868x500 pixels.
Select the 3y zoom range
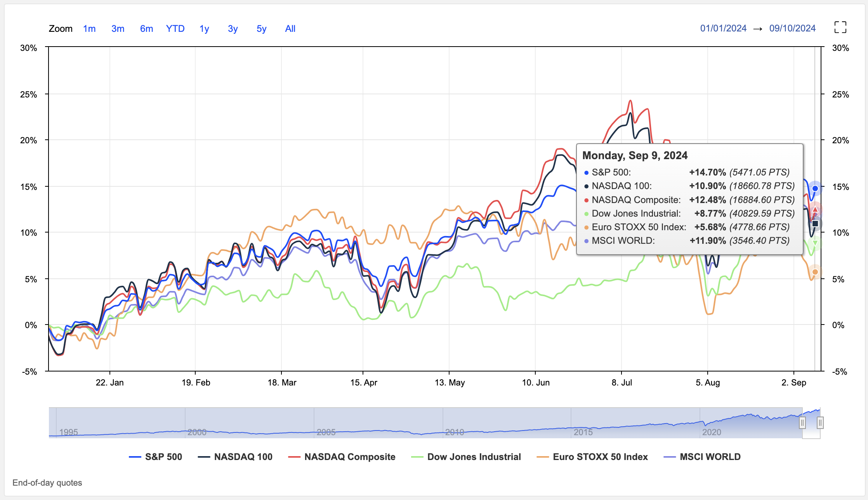click(x=233, y=29)
